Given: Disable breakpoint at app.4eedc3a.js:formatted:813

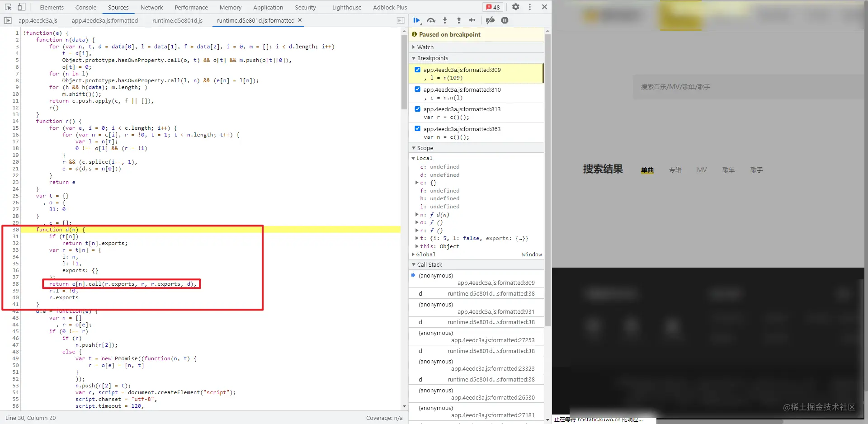Looking at the screenshot, I should pyautogui.click(x=417, y=109).
